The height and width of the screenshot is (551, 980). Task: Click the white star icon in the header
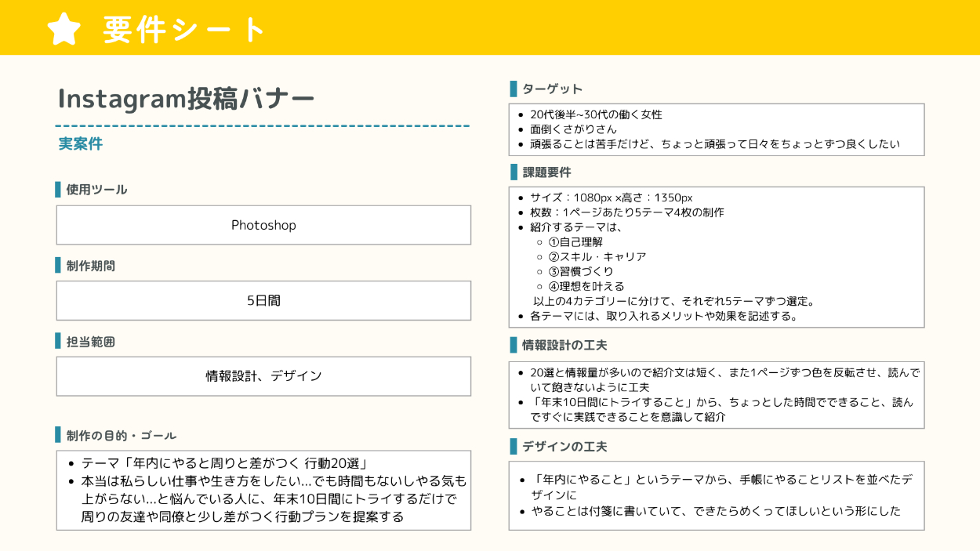pos(64,29)
